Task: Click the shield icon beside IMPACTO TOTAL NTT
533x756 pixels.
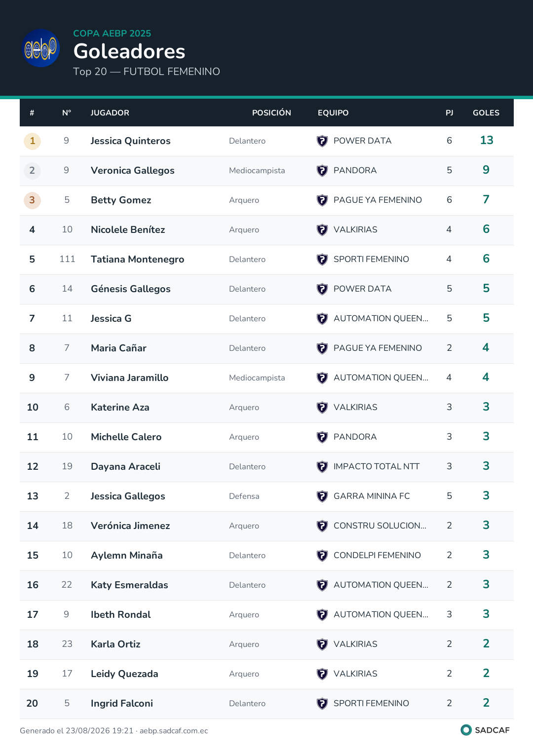Action: point(322,467)
